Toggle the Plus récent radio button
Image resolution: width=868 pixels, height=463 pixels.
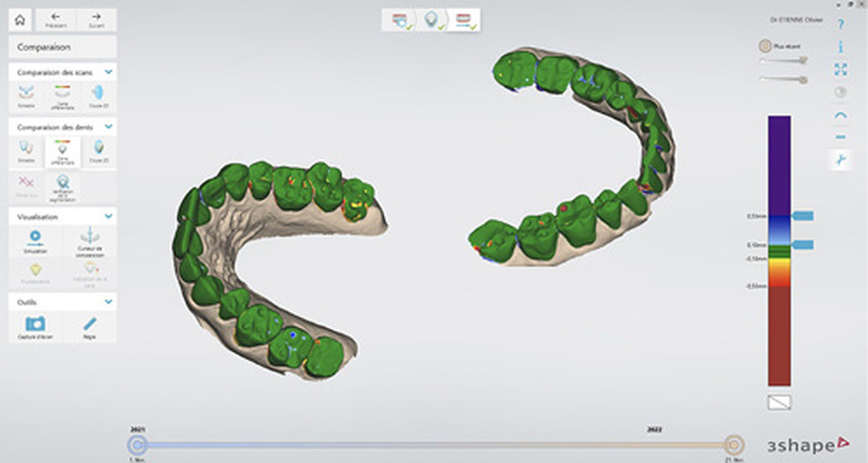[766, 45]
